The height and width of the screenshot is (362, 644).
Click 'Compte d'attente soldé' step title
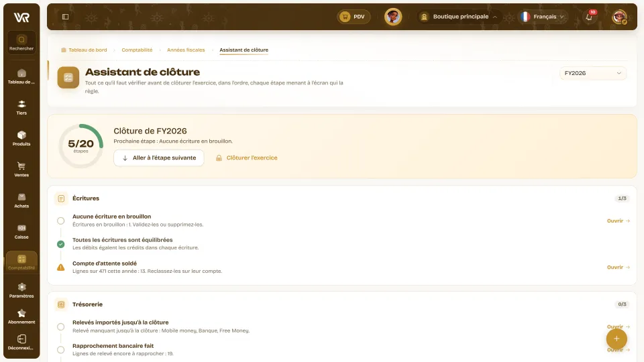click(x=105, y=263)
